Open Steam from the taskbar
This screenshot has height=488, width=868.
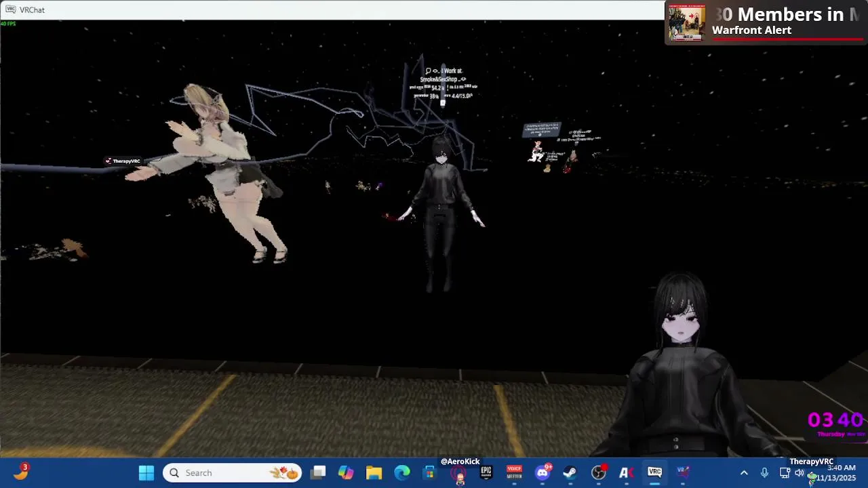click(x=570, y=472)
